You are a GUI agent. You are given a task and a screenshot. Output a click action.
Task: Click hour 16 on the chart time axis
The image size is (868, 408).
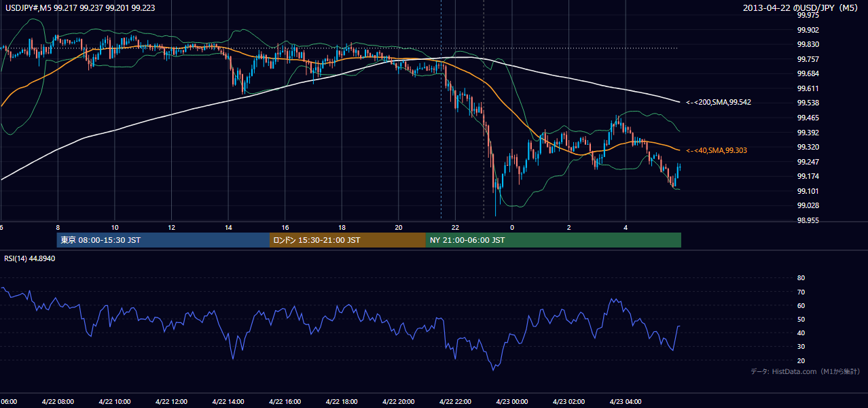click(x=285, y=227)
